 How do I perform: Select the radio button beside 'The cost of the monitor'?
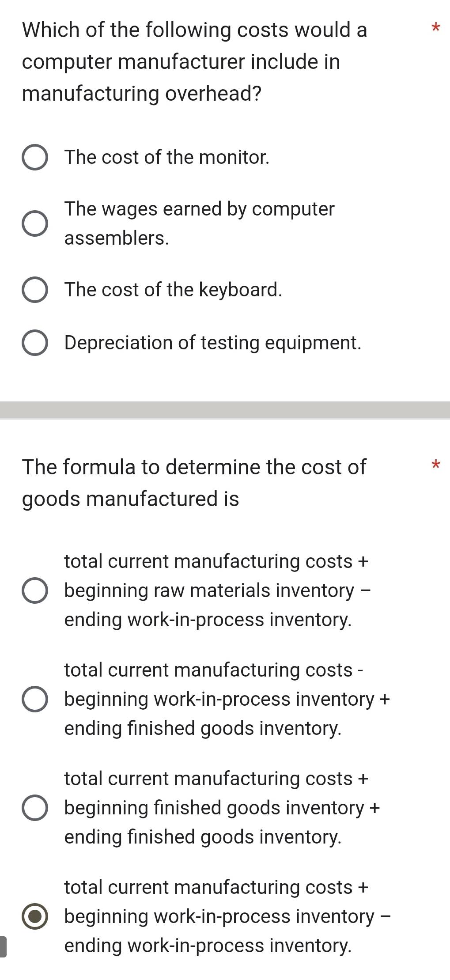[x=35, y=157]
